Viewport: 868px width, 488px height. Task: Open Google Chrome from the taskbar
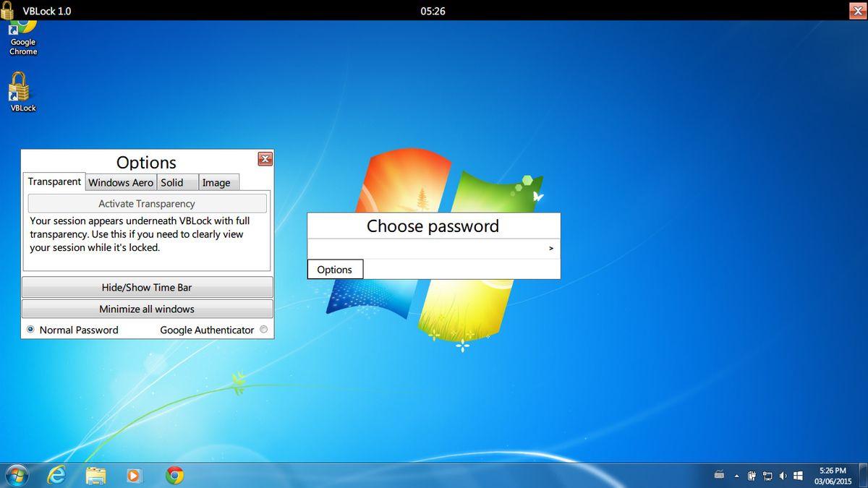click(x=174, y=475)
